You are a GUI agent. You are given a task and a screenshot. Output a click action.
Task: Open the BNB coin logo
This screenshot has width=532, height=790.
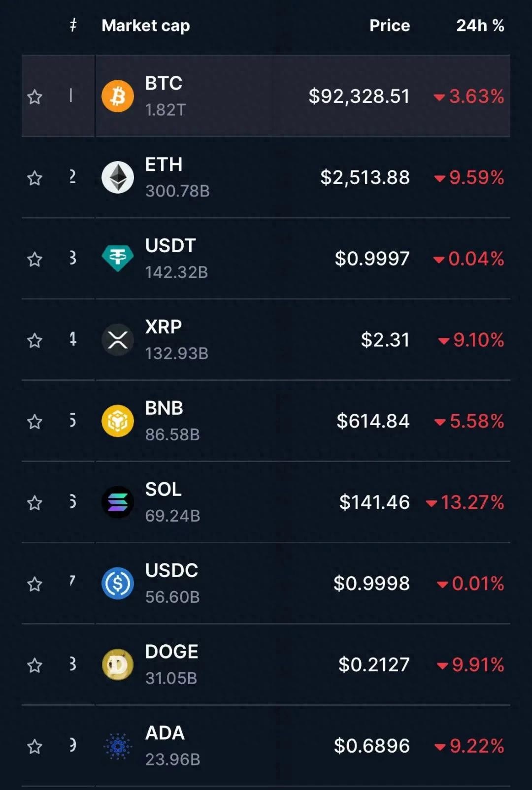click(118, 421)
